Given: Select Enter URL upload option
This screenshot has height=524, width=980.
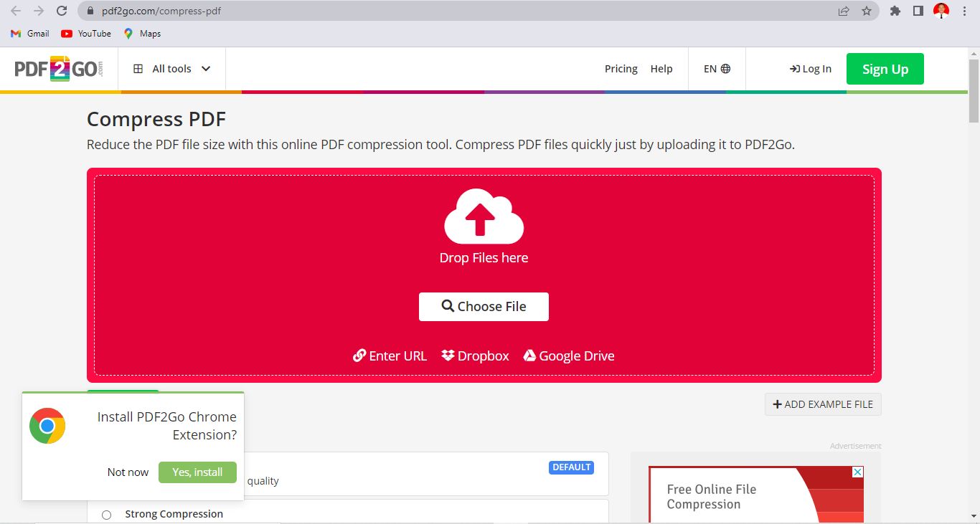Looking at the screenshot, I should point(390,356).
